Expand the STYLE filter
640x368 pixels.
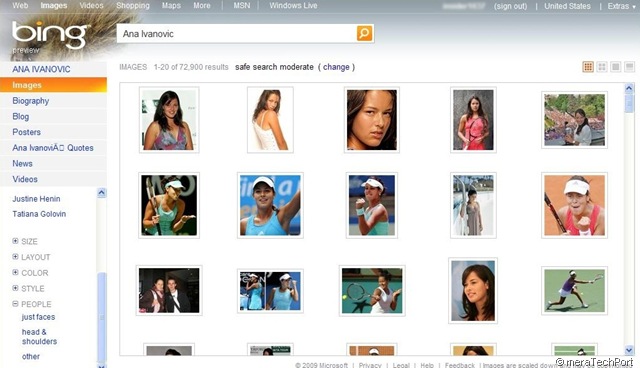pos(28,288)
